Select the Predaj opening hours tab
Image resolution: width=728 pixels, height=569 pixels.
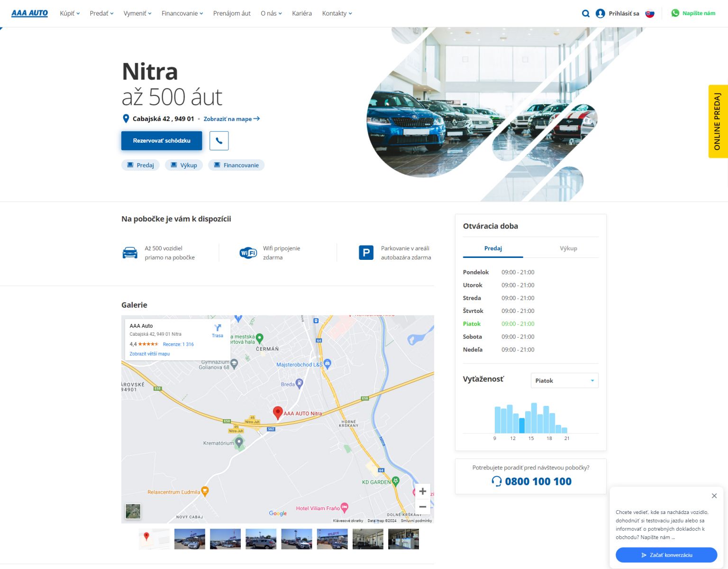[x=493, y=248]
